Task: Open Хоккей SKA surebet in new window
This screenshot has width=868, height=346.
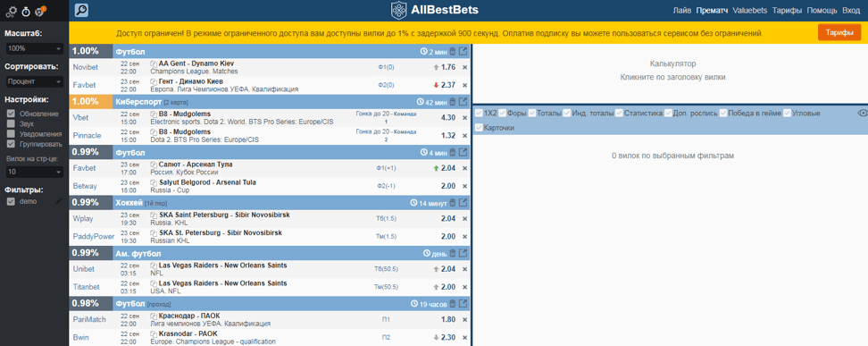Action: [x=463, y=203]
